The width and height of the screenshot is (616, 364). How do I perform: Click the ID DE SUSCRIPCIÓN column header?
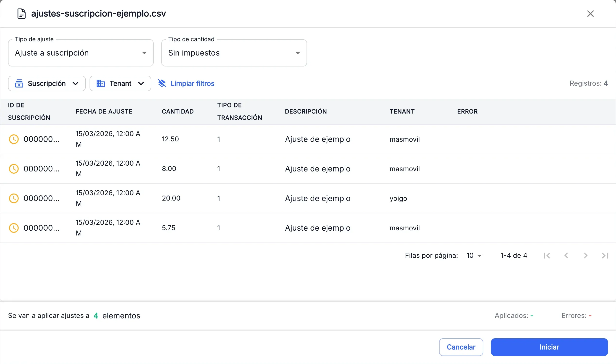point(29,112)
